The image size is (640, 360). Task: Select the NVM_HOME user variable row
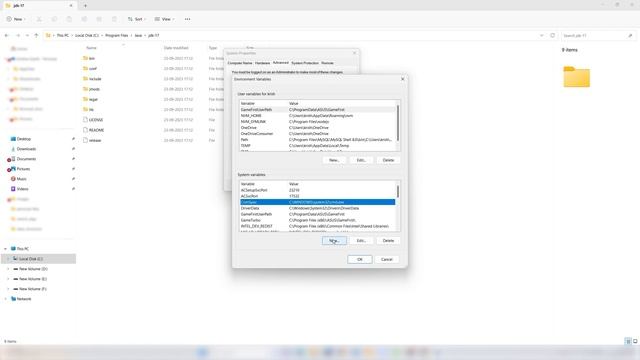point(318,116)
